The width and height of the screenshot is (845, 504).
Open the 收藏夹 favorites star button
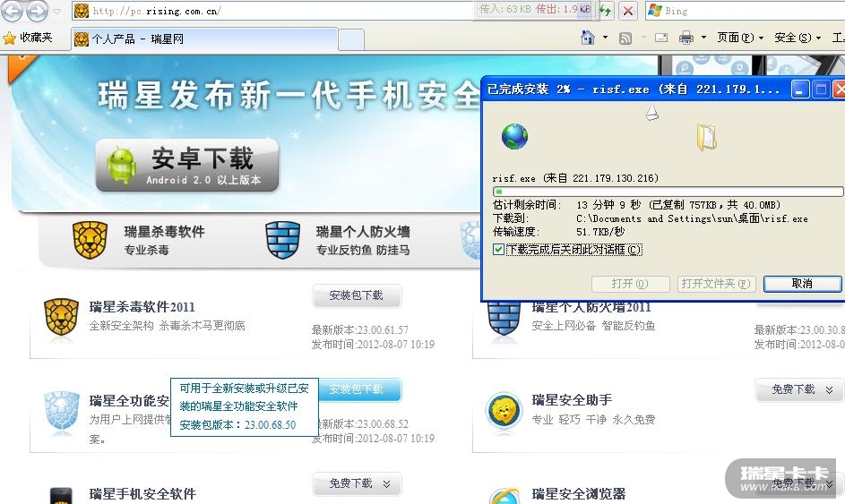(28, 38)
